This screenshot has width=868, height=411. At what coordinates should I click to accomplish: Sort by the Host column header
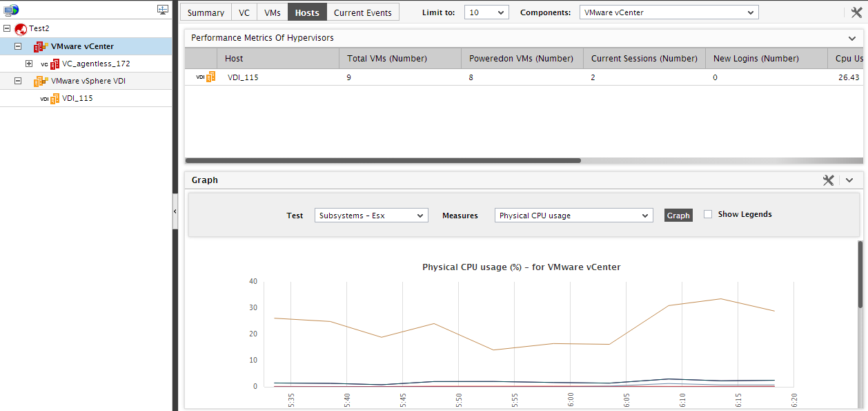tap(277, 59)
